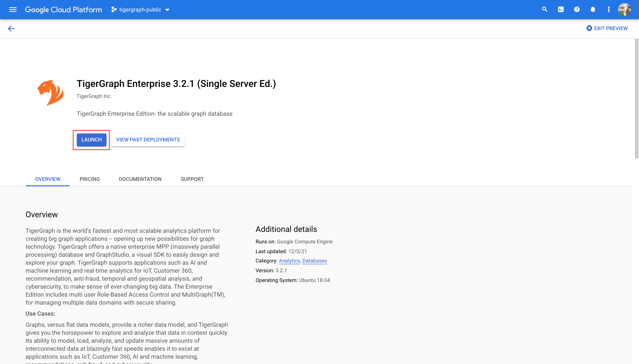The height and width of the screenshot is (364, 639).
Task: Click the help icon in the toolbar
Action: tap(577, 10)
